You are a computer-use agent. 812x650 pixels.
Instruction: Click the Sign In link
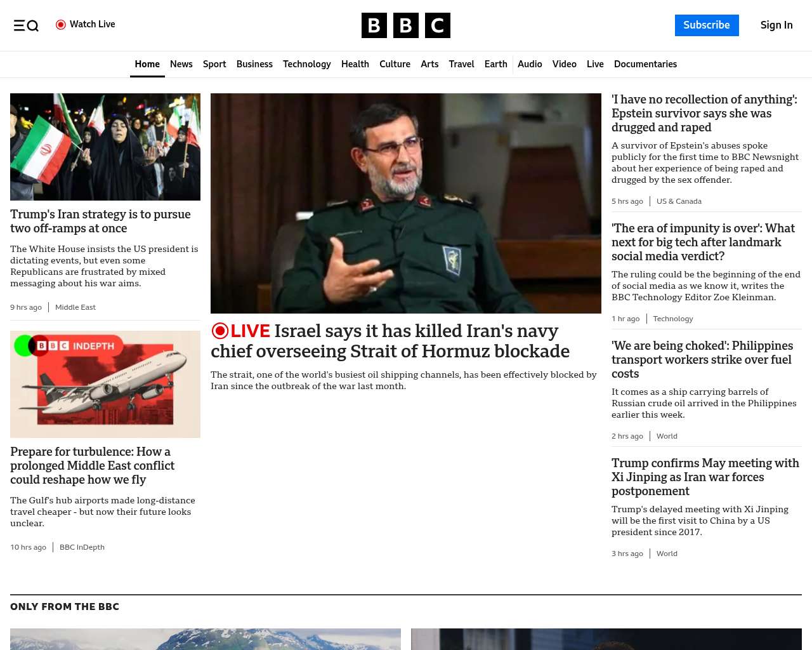[776, 25]
